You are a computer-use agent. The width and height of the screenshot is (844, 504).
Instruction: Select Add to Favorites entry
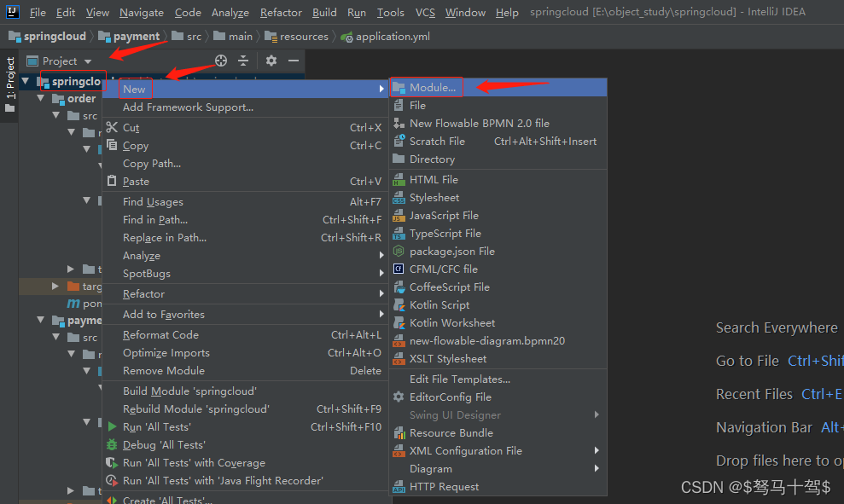coord(245,314)
